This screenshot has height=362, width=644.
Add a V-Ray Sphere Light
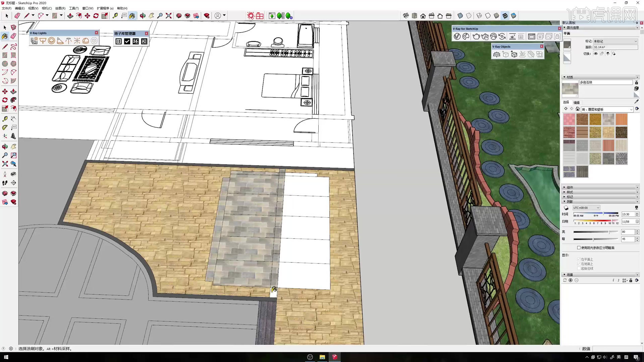pos(51,41)
